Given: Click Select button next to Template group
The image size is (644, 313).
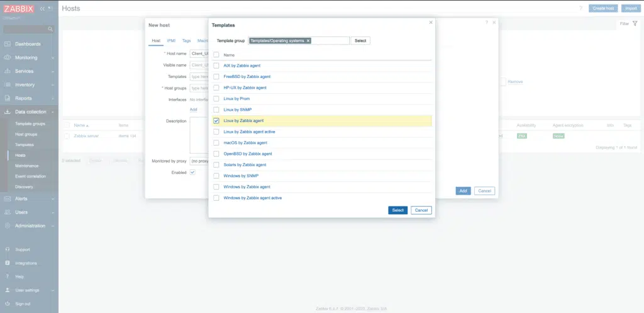Looking at the screenshot, I should tap(360, 41).
